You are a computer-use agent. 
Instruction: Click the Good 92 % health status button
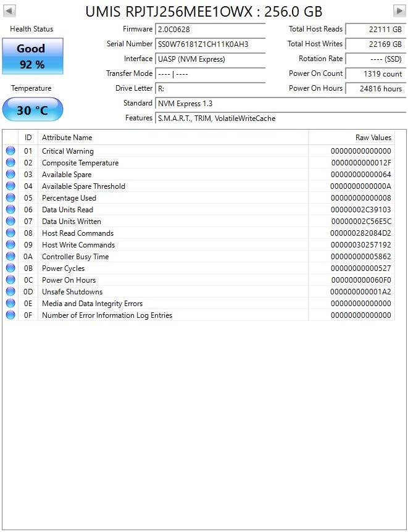pos(32,56)
